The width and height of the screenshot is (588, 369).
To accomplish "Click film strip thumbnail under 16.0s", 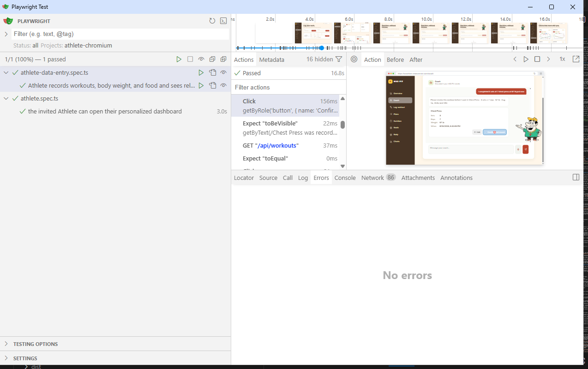I will click(549, 33).
